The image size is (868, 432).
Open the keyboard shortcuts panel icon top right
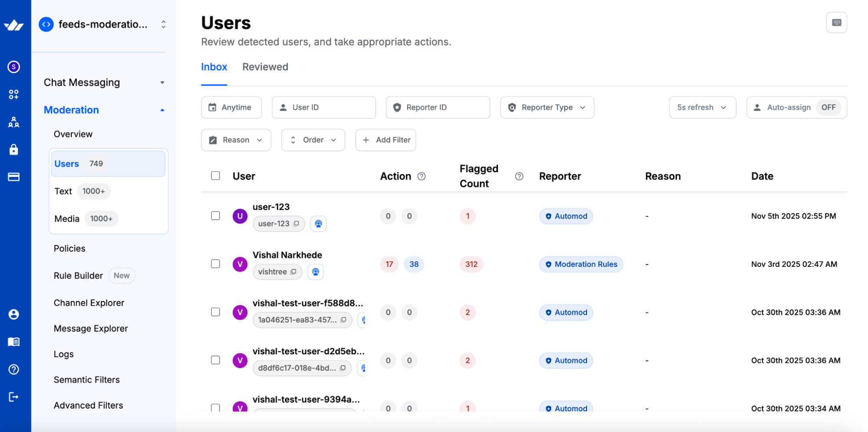point(836,22)
